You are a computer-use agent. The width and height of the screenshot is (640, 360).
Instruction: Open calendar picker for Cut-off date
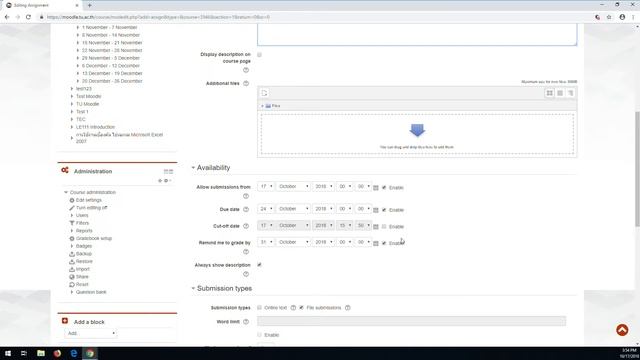click(x=376, y=227)
